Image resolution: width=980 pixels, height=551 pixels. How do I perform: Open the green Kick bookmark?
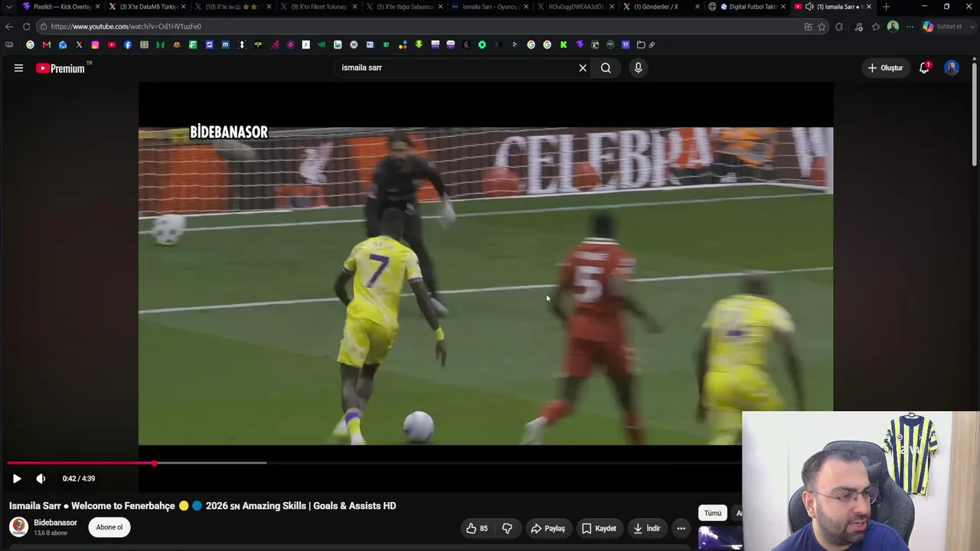563,44
